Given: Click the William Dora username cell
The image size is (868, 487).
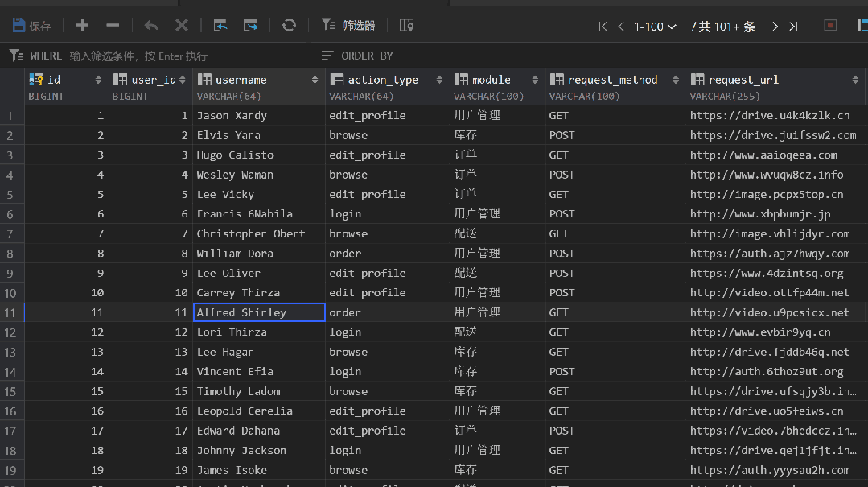Looking at the screenshot, I should point(259,254).
